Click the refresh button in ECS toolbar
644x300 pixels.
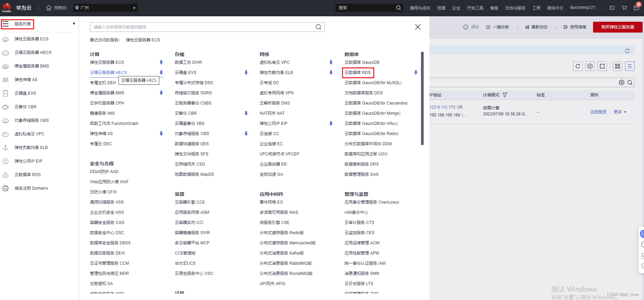pos(578,66)
